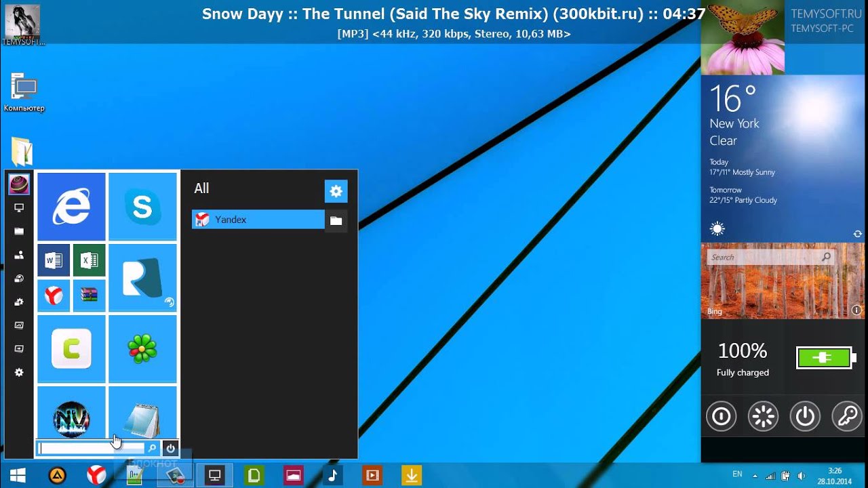
Task: Click the 16° temperature reading
Action: point(733,99)
